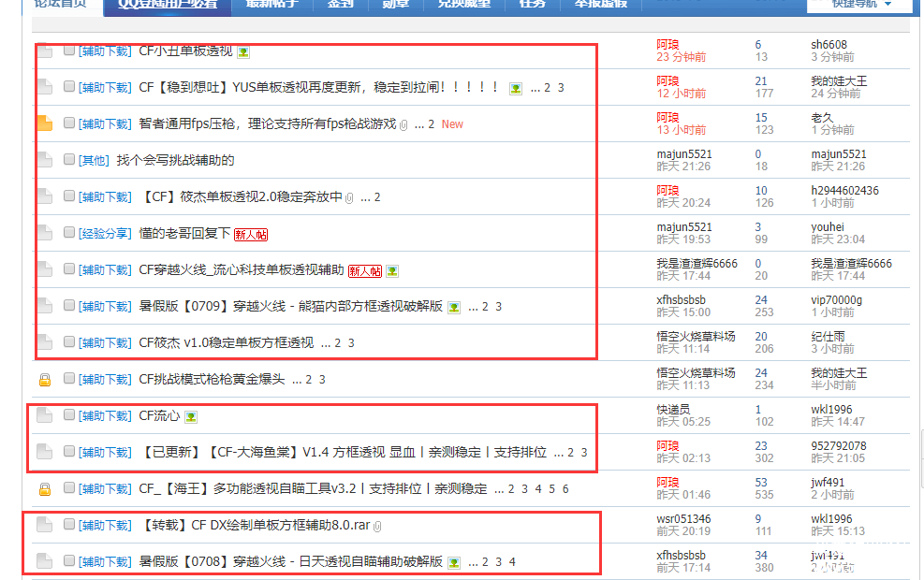Click the folder icon beside 筱杰单板透视2.0 thread
The height and width of the screenshot is (580, 924).
(45, 196)
